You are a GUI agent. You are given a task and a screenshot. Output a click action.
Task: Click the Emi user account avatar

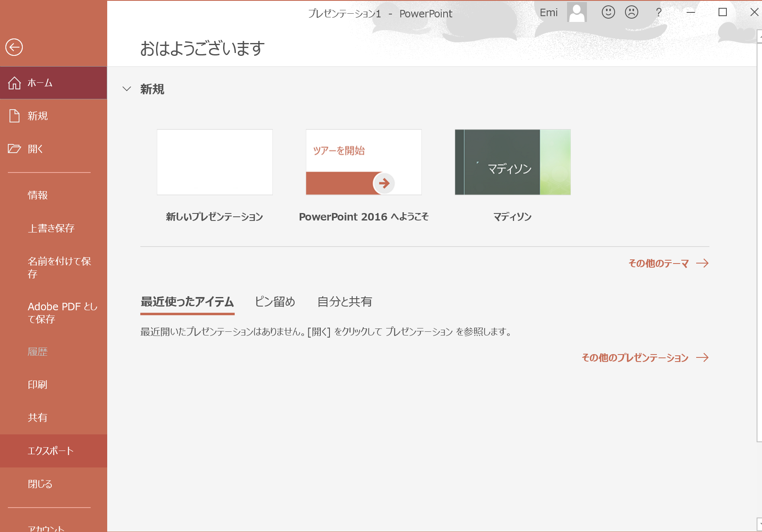(577, 12)
